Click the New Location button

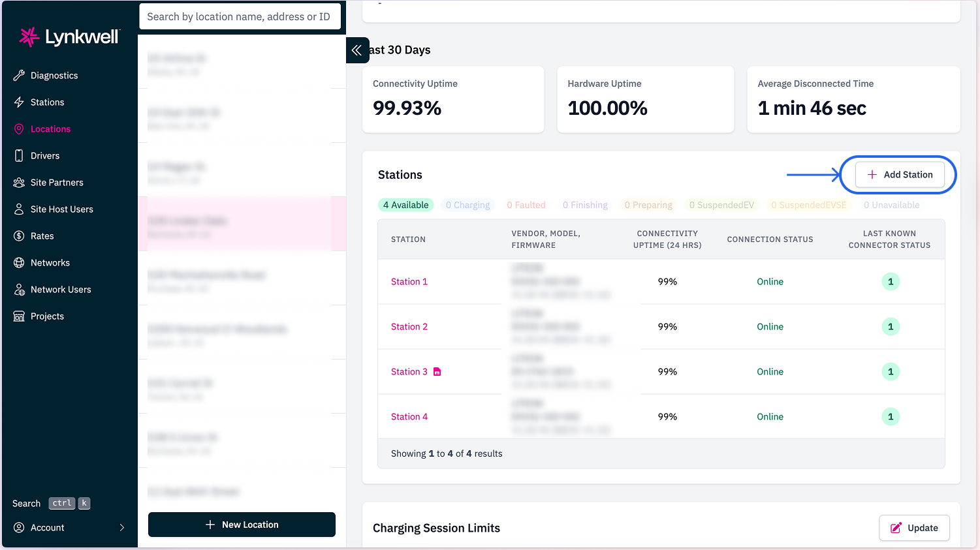(242, 525)
